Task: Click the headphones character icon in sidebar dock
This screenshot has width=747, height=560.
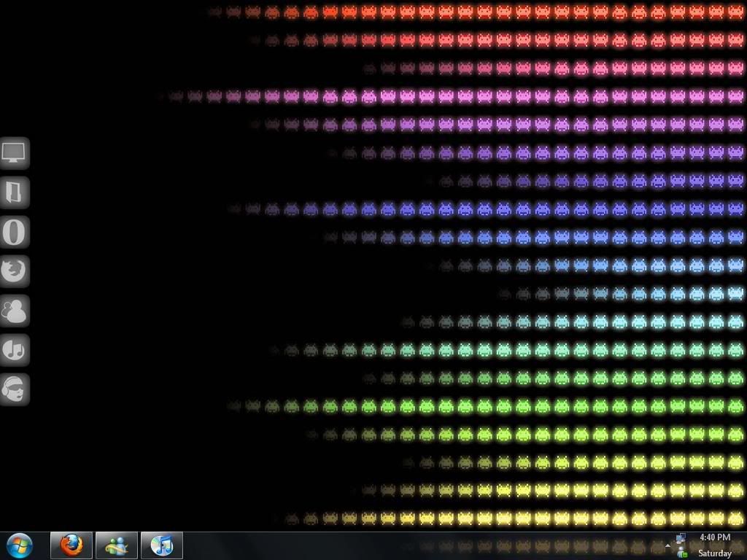Action: point(14,389)
